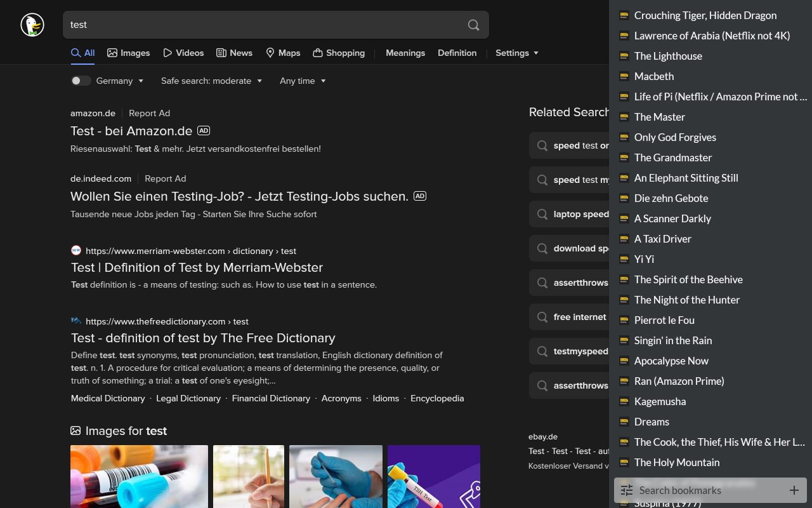Screen dimensions: 812x508
Task: Expand the Settings menu
Action: click(x=517, y=53)
